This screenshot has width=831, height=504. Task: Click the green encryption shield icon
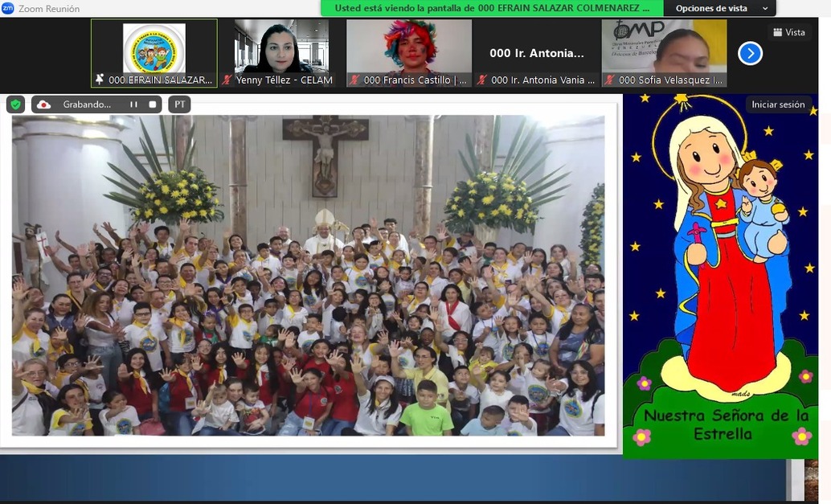pyautogui.click(x=15, y=104)
